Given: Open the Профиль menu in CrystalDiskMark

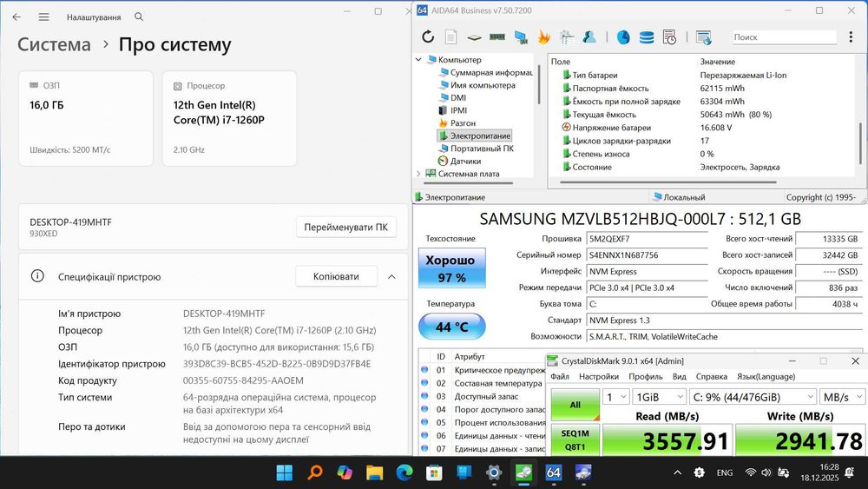Looking at the screenshot, I should [646, 377].
